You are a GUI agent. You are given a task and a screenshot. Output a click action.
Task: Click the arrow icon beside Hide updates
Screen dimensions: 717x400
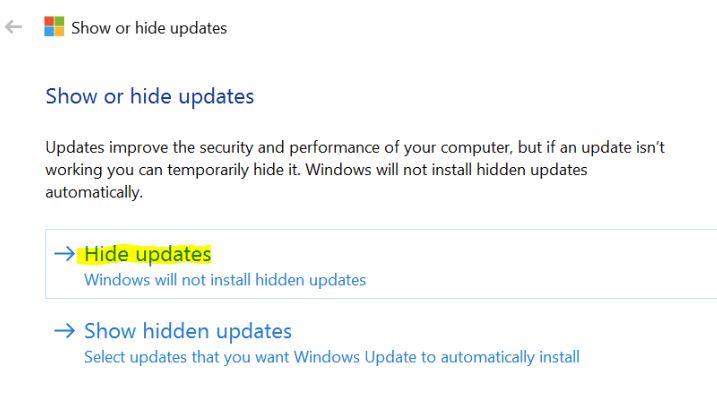64,253
